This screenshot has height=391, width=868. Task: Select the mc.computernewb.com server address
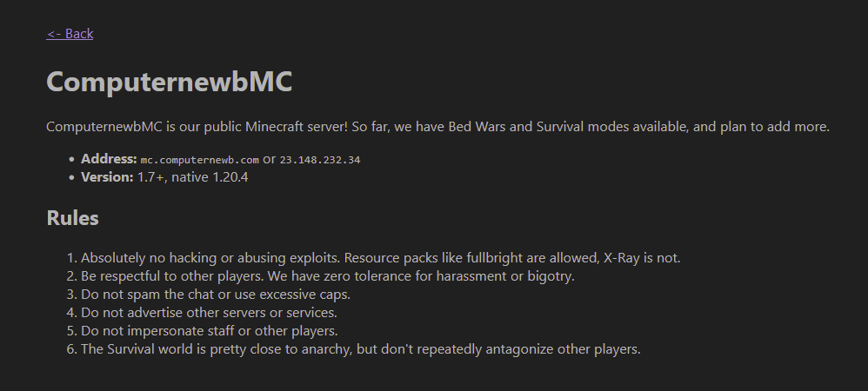coord(199,160)
